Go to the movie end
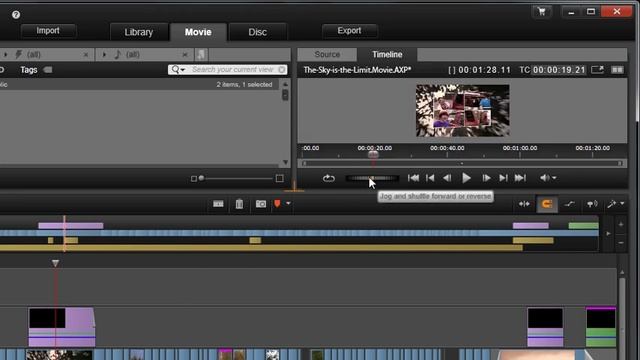This screenshot has width=640, height=360. point(520,178)
